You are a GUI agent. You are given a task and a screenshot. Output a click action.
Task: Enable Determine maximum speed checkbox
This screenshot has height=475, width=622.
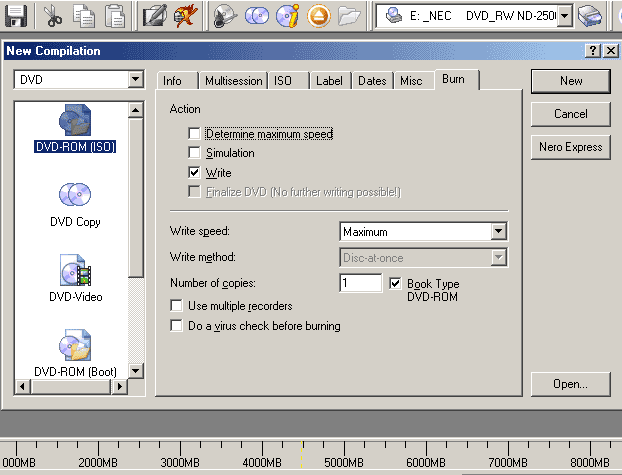pyautogui.click(x=194, y=133)
